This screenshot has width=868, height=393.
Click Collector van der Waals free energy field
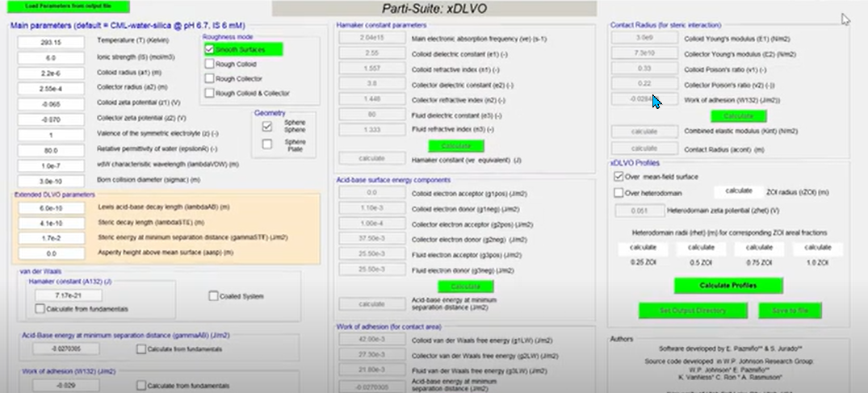(x=372, y=355)
